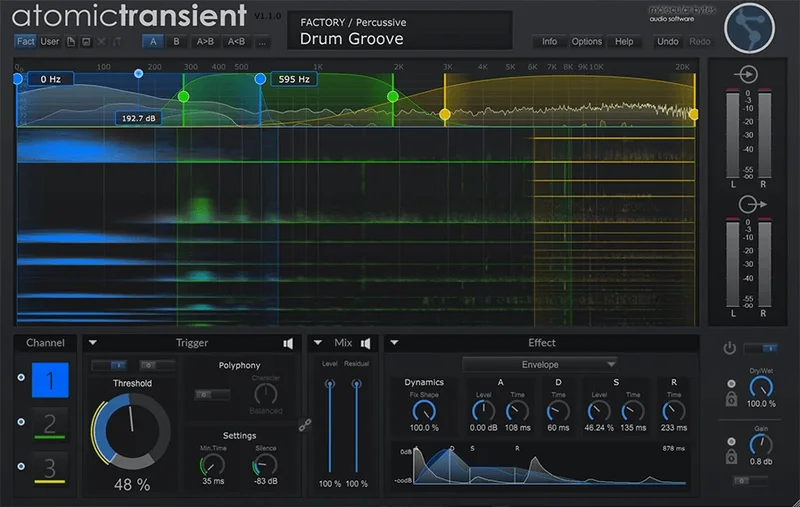Click the rename preset icon

[117, 42]
